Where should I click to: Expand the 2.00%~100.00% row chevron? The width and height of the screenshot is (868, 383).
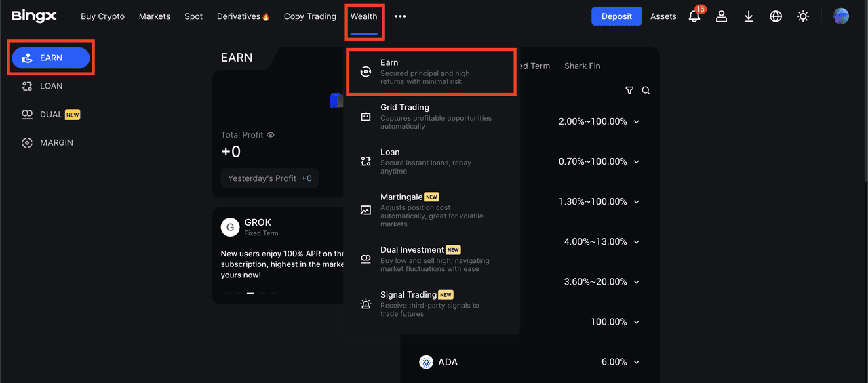[637, 121]
